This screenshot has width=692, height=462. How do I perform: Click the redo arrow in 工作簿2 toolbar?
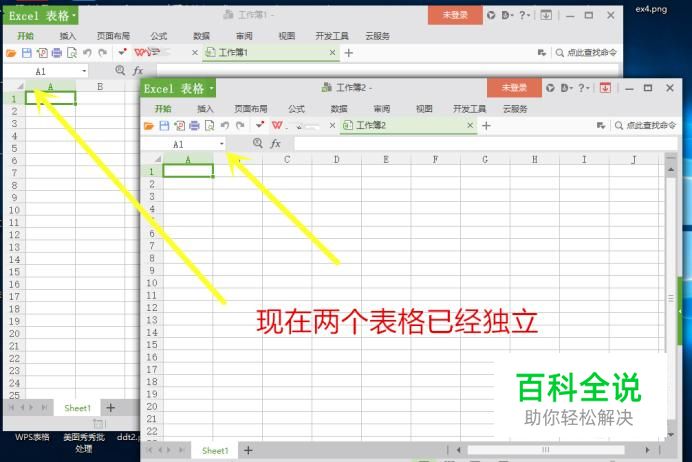click(240, 126)
